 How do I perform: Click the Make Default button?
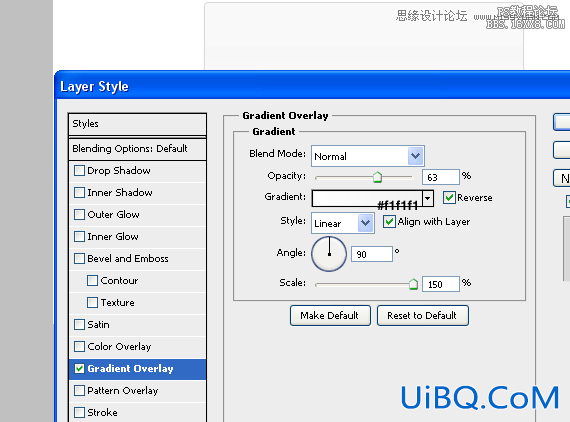tap(330, 316)
